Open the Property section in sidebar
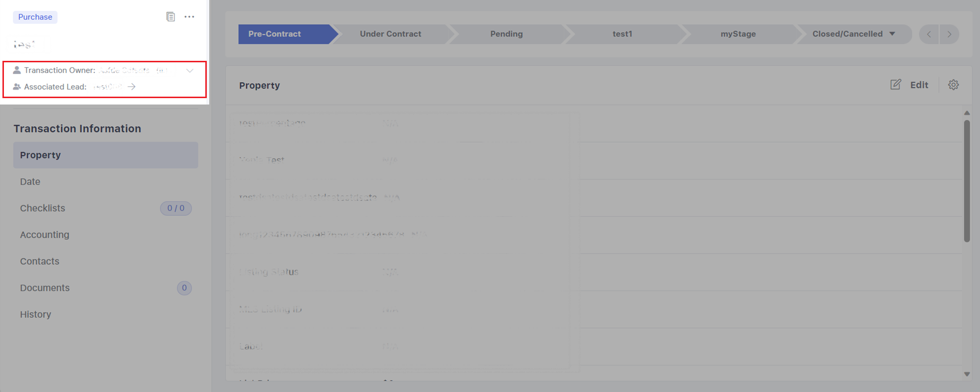The height and width of the screenshot is (392, 980). [x=106, y=155]
